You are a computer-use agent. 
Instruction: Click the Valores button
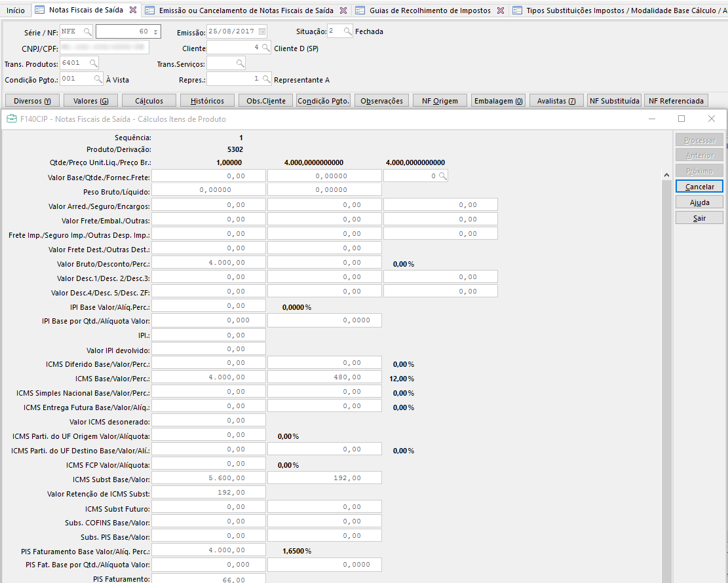click(91, 101)
